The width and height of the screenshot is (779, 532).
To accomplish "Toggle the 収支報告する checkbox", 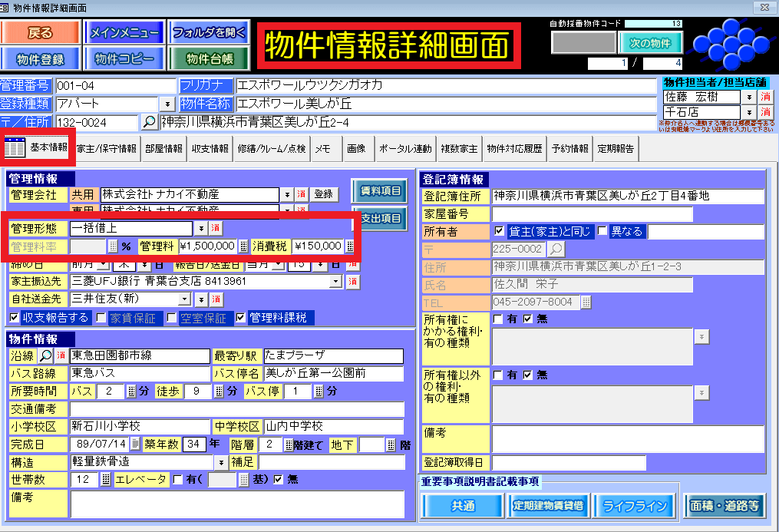I will coord(15,318).
